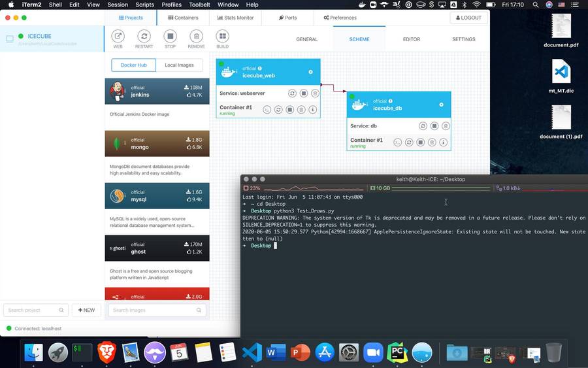588x368 pixels.
Task: Open terminal for icecube_web Container #1
Action: 267,110
